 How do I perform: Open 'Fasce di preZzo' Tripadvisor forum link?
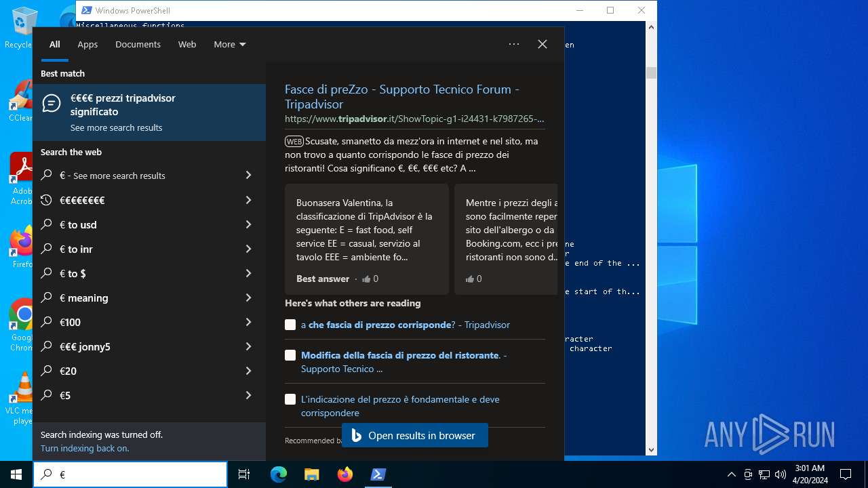tap(402, 97)
